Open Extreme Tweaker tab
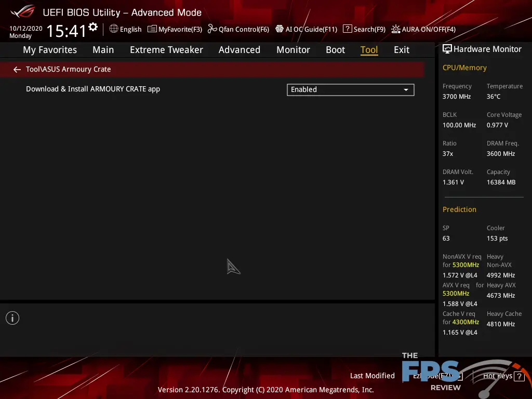This screenshot has width=532, height=399. pyautogui.click(x=166, y=50)
